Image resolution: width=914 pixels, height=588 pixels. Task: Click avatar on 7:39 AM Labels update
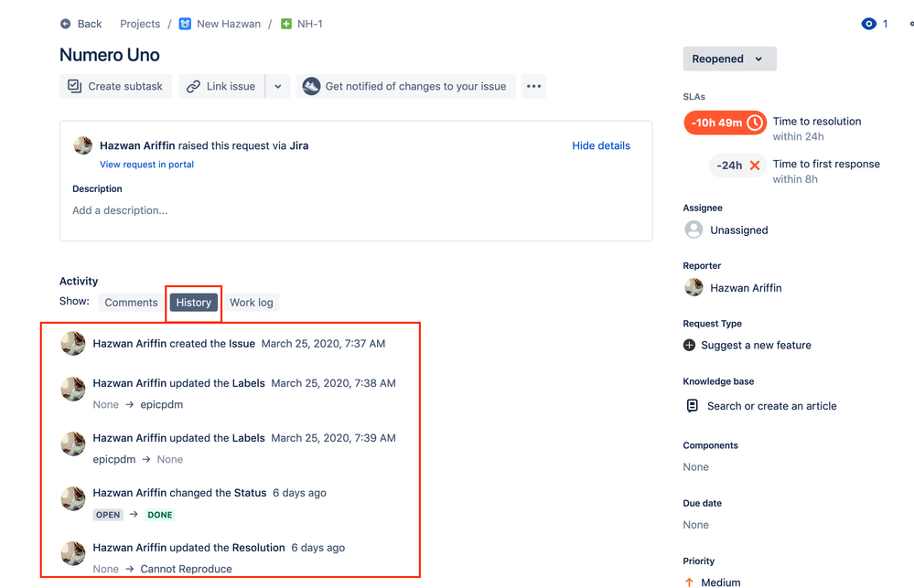coord(73,444)
